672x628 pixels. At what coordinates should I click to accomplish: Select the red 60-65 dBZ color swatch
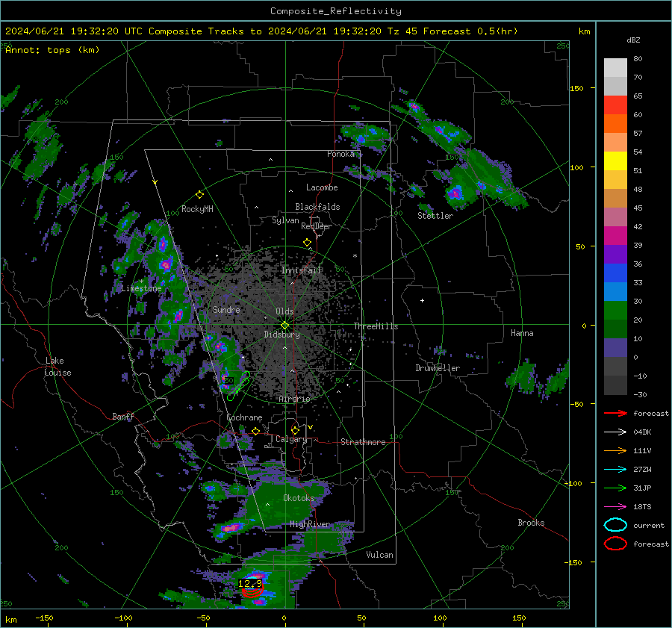615,105
